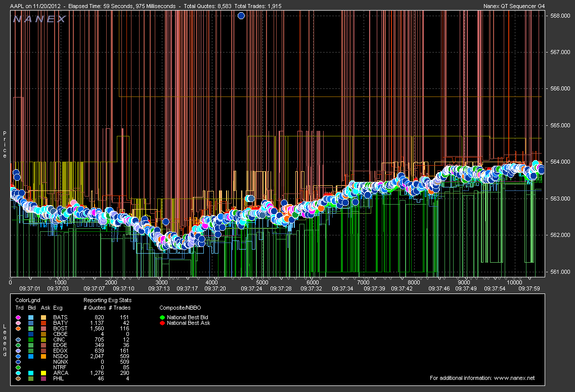This screenshot has width=575, height=392.
Task: Click the 09:37:24 time axis label
Action: pyautogui.click(x=251, y=288)
